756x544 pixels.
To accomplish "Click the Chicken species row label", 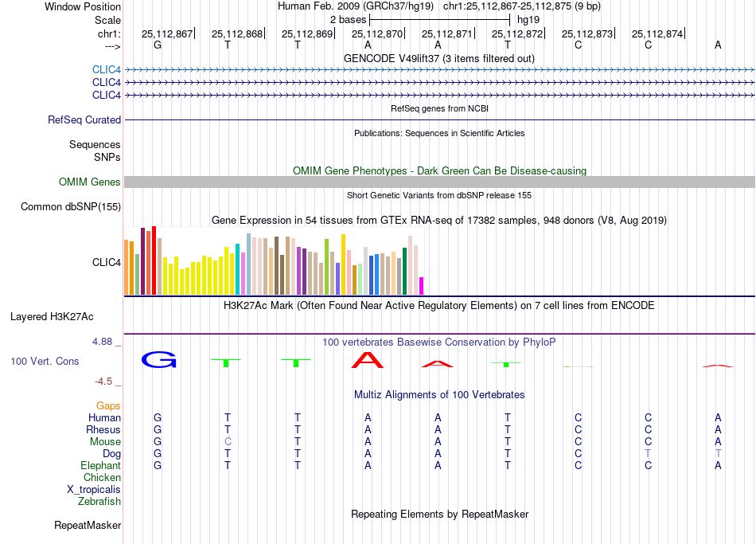I will coord(102,477).
